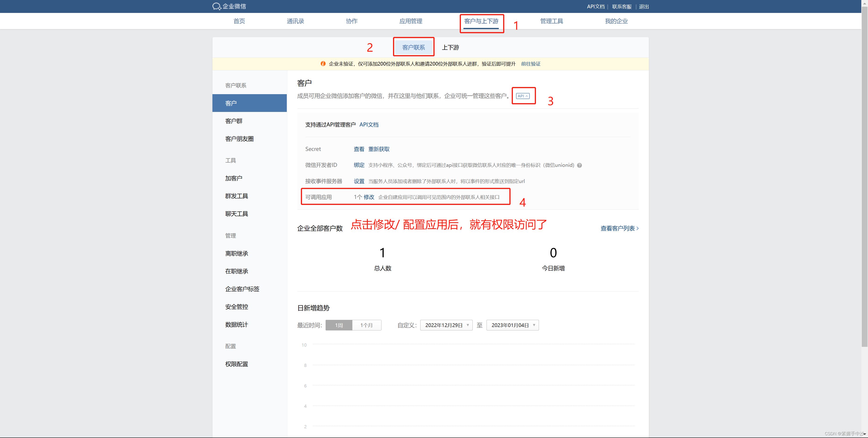Open the help tooltip beside 微信开发者ID
The width and height of the screenshot is (868, 438).
[579, 165]
